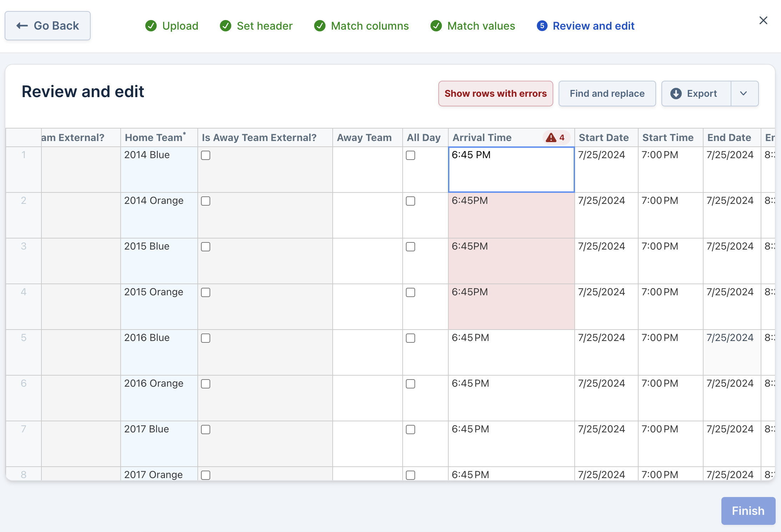Click the Start Time column header
Screen dimensions: 781x532
tap(670, 137)
